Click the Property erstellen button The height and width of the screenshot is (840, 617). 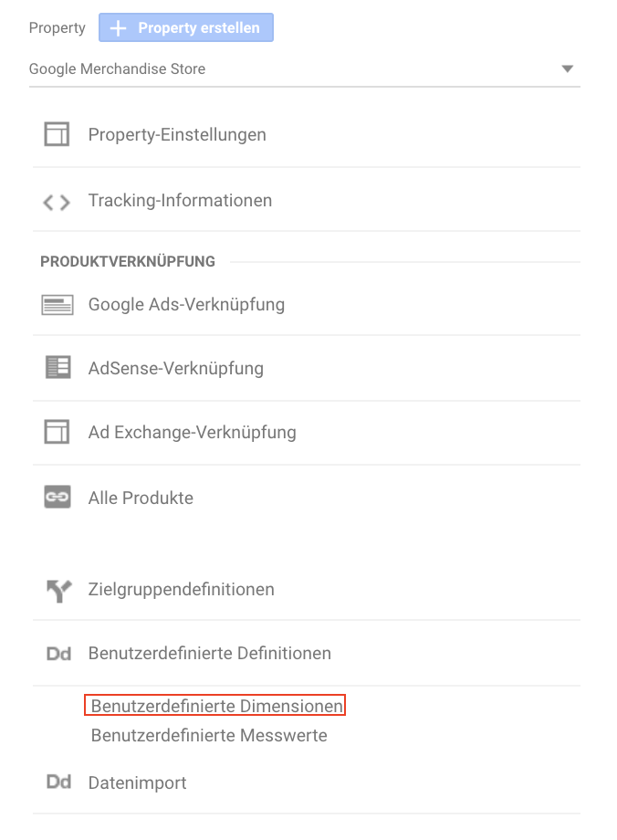click(x=186, y=28)
